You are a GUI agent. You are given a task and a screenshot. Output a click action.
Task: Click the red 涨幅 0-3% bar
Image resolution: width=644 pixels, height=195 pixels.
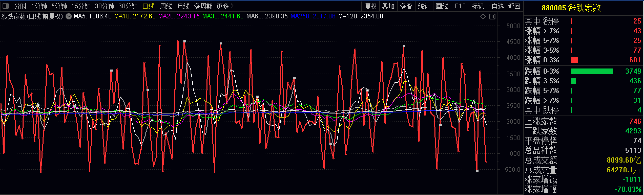click(x=575, y=60)
